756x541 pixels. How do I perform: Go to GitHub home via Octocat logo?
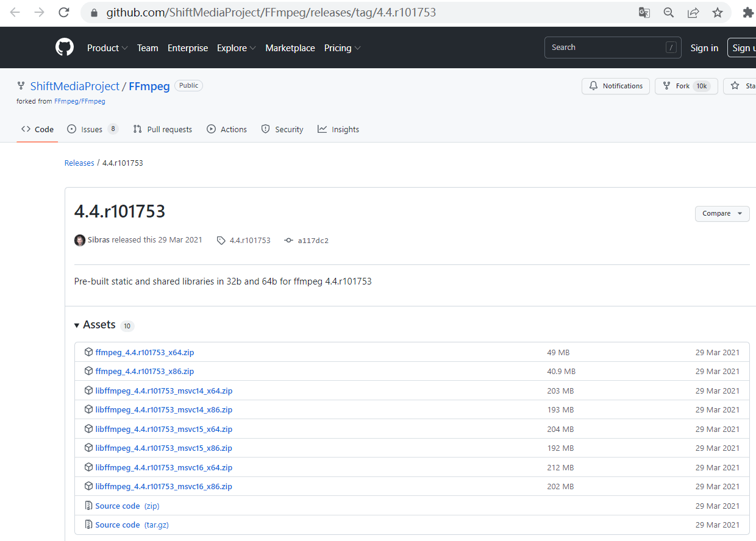click(65, 48)
